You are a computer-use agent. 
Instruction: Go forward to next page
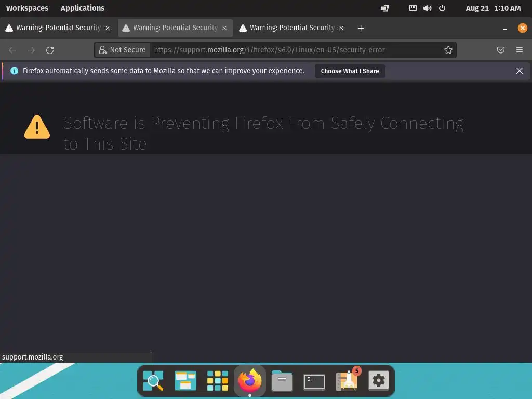31,50
